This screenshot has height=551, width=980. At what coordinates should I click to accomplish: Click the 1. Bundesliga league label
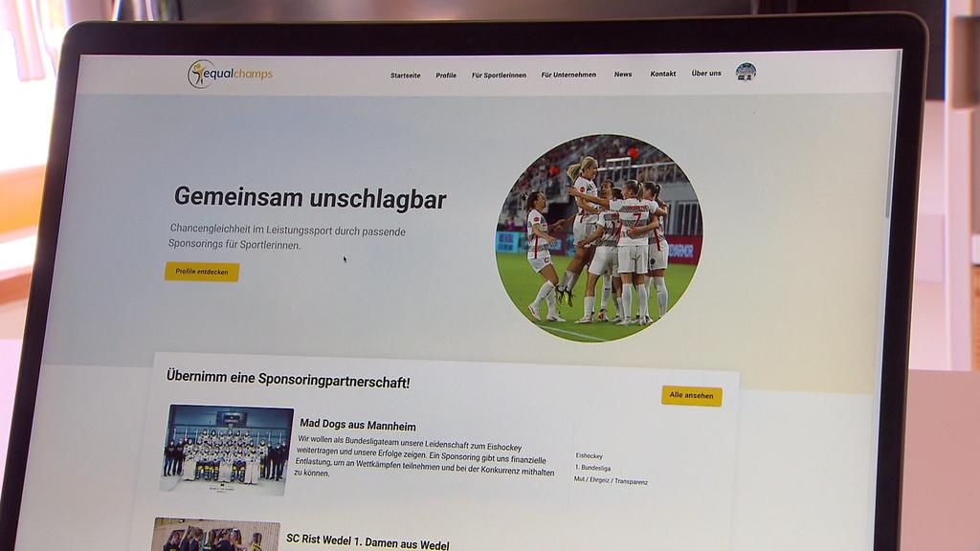pyautogui.click(x=593, y=468)
